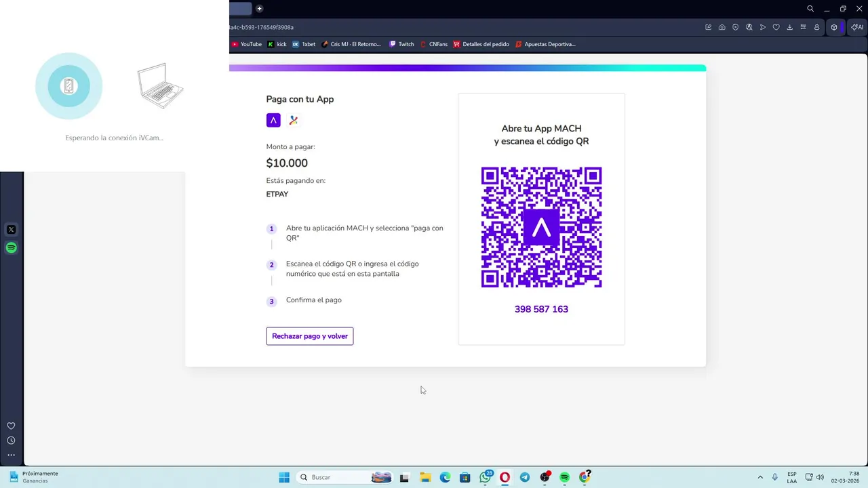Viewport: 868px width, 488px height.
Task: Click the microphone tray icon
Action: [774, 477]
